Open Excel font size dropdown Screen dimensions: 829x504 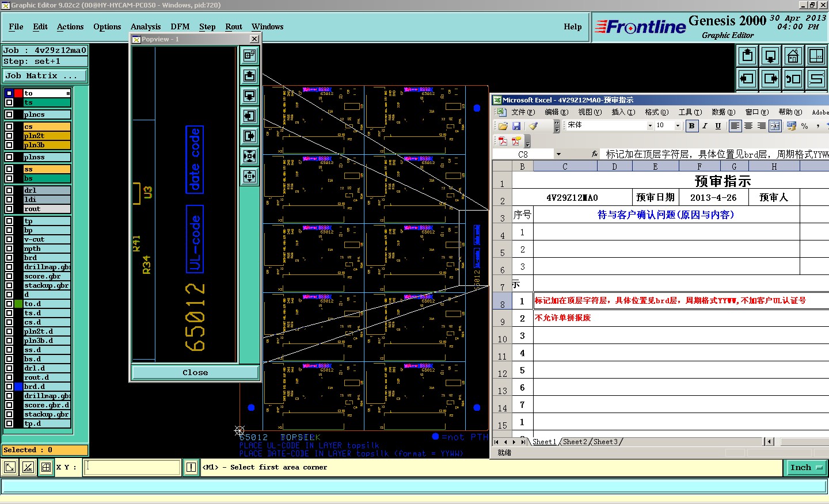[678, 125]
